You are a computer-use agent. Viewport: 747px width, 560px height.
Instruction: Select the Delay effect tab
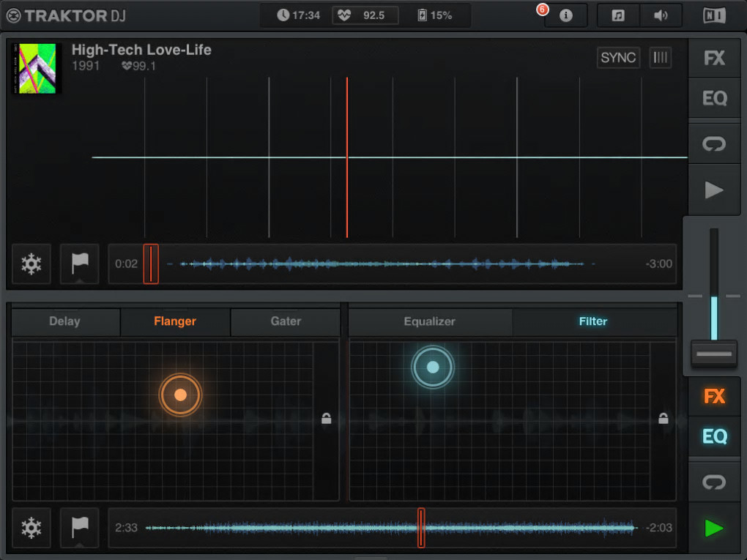pos(65,321)
